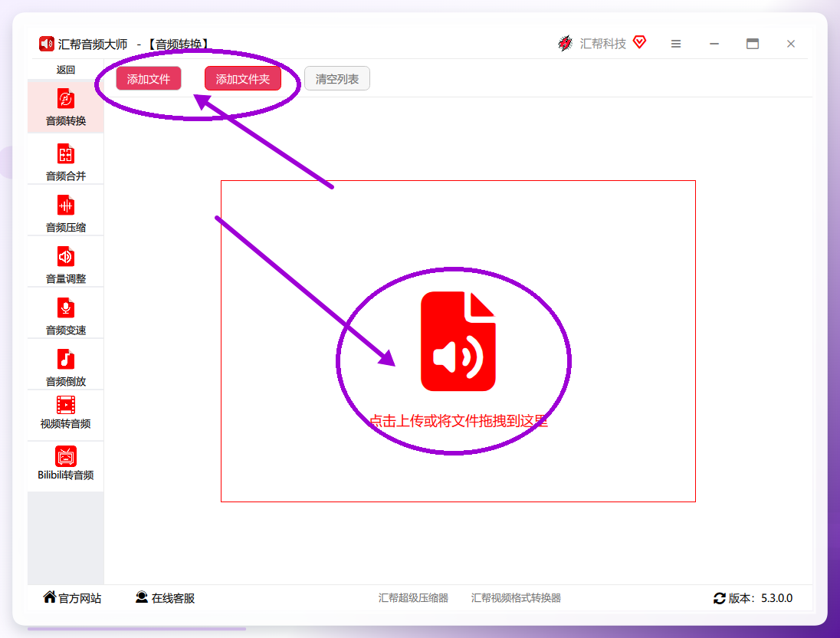
Task: Click the red VIP diamond icon
Action: [x=640, y=42]
